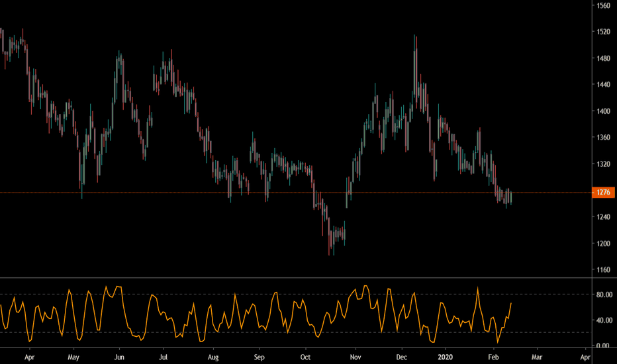
Task: Click the Mar label on time axis
Action: (x=537, y=357)
